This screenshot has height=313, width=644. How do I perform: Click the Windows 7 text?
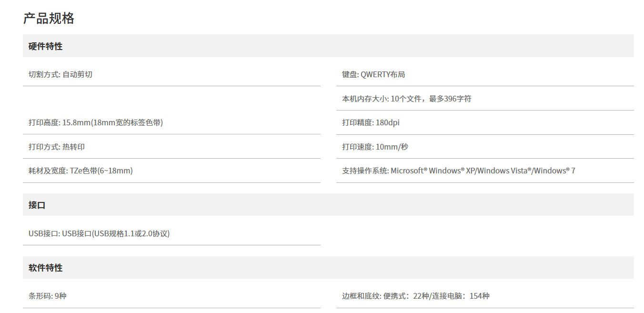click(554, 171)
